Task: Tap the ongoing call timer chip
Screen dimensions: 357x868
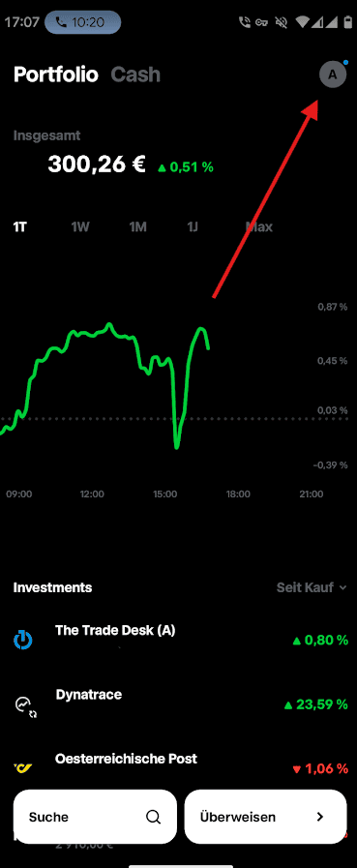Action: coord(82,22)
